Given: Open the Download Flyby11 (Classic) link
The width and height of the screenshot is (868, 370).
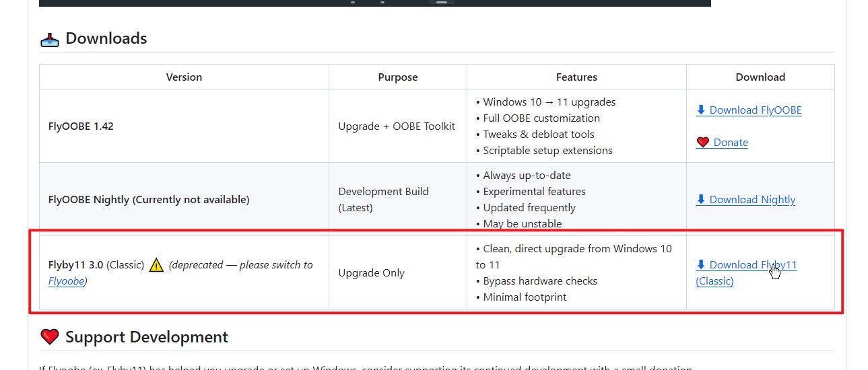Looking at the screenshot, I should [x=746, y=265].
